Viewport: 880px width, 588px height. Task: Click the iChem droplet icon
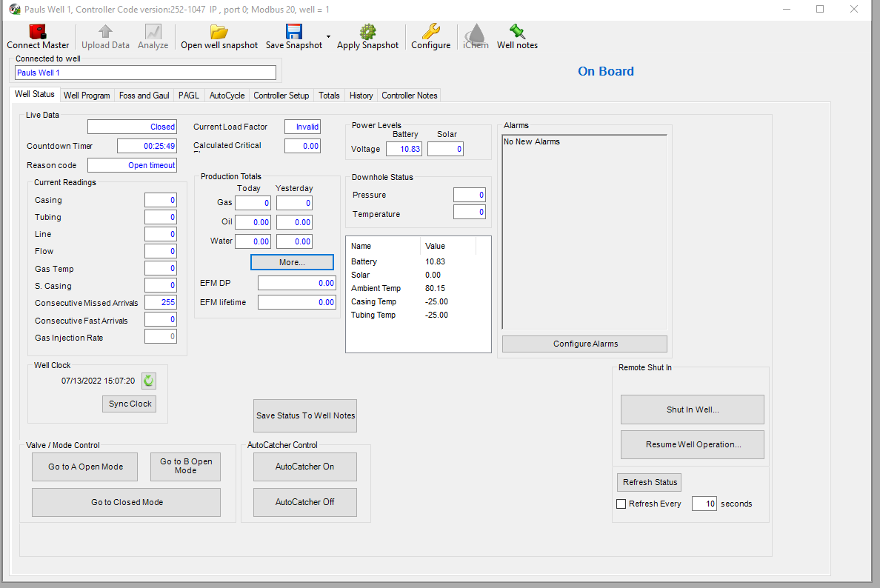tap(476, 33)
